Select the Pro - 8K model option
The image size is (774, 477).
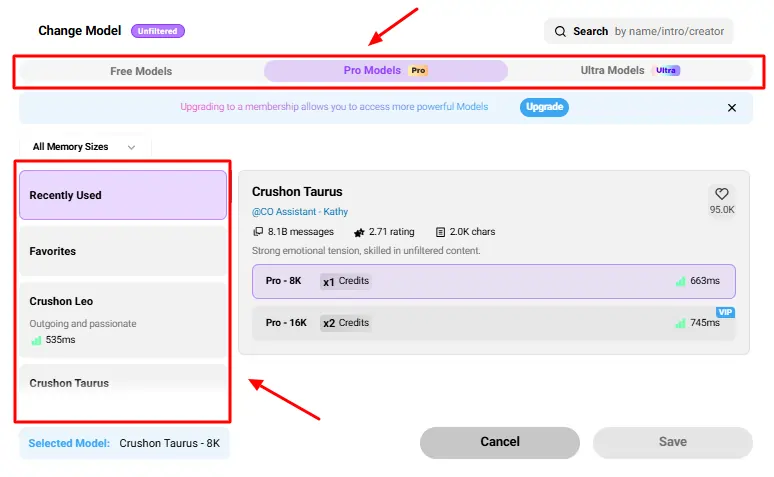coord(493,281)
